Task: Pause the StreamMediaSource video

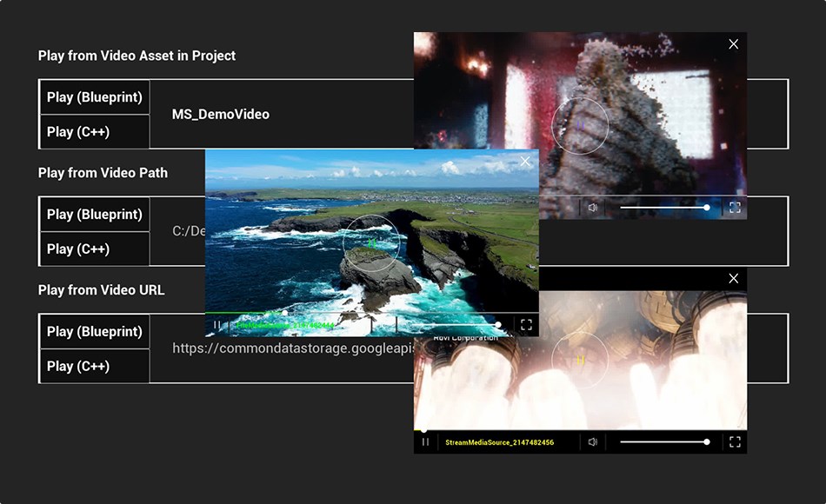Action: 425,441
